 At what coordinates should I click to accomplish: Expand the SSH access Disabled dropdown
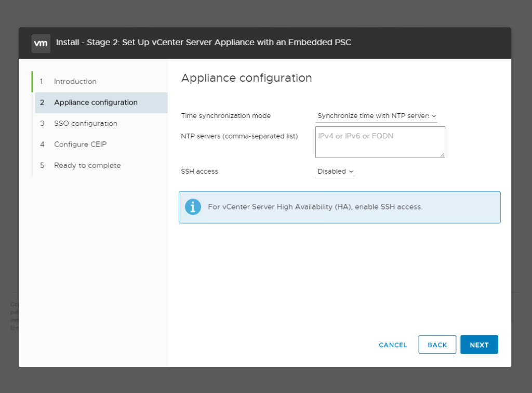pyautogui.click(x=335, y=171)
